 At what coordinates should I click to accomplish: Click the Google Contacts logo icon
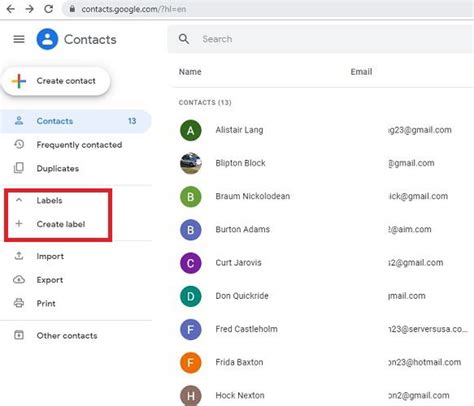47,39
